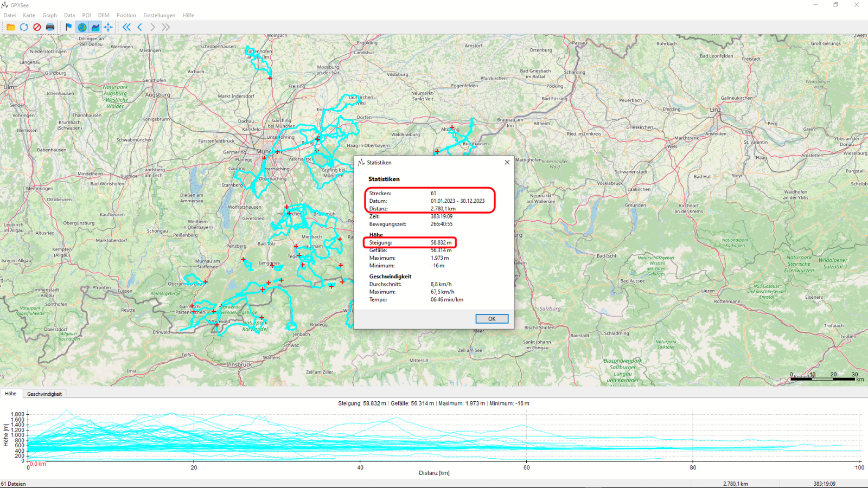
Task: Click the 61 Dateien status bar entry
Action: pyautogui.click(x=14, y=484)
